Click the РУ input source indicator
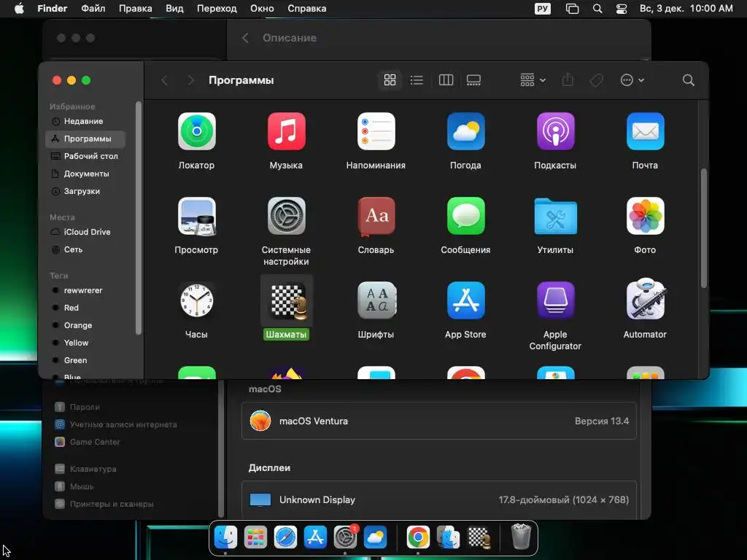 tap(543, 9)
